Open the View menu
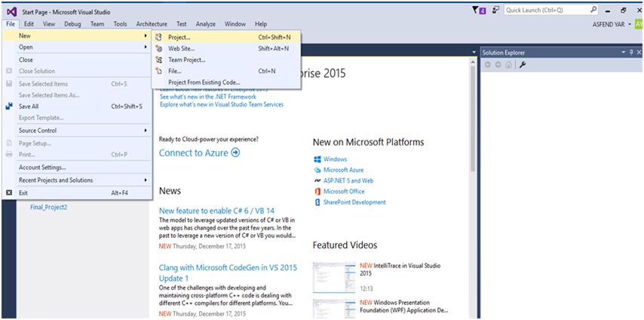 (x=49, y=24)
